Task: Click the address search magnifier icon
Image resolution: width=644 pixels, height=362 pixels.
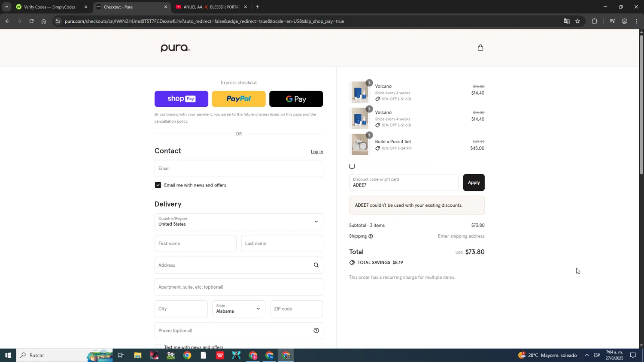Action: 316,265
